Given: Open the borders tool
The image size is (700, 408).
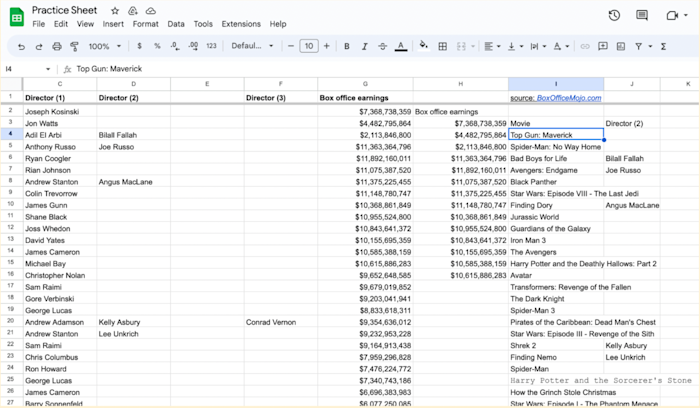Looking at the screenshot, I should point(442,46).
